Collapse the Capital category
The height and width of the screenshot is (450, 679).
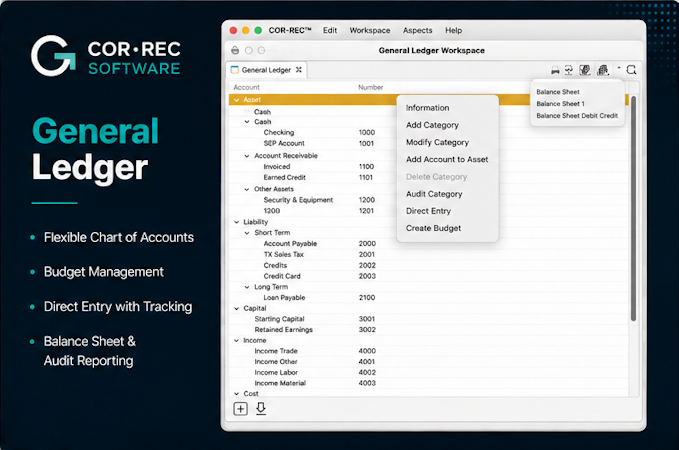pos(236,308)
